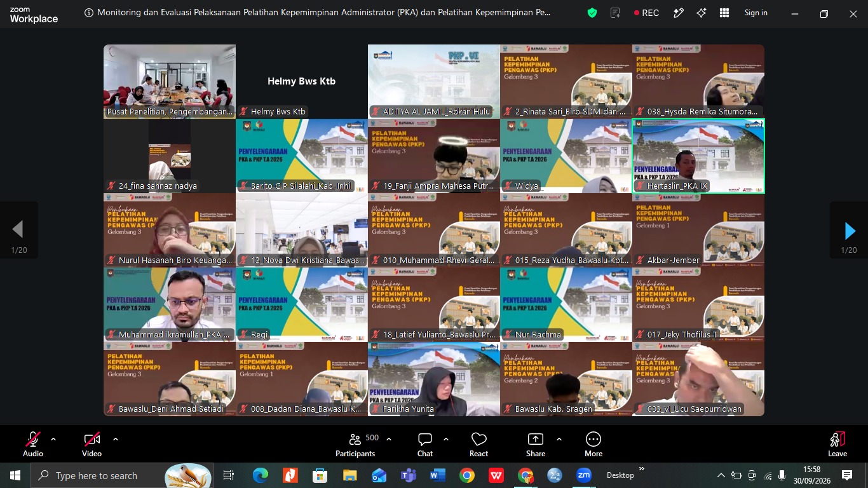
Task: Expand the Share options caret
Action: coord(559,439)
